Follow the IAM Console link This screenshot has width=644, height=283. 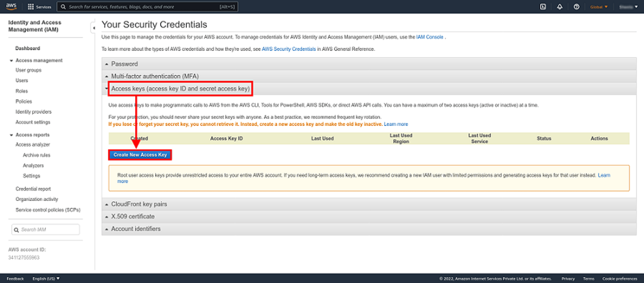[430, 37]
